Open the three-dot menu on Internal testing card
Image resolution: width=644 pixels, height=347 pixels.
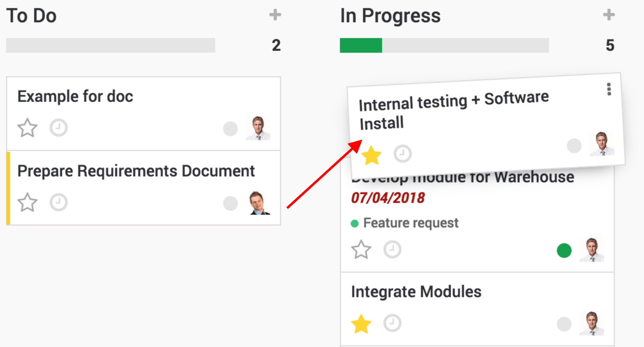point(609,89)
